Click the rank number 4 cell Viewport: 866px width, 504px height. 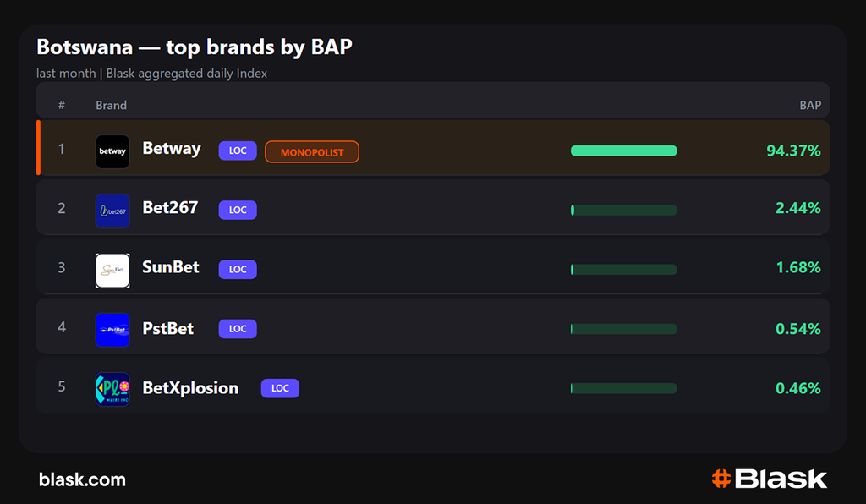(61, 327)
